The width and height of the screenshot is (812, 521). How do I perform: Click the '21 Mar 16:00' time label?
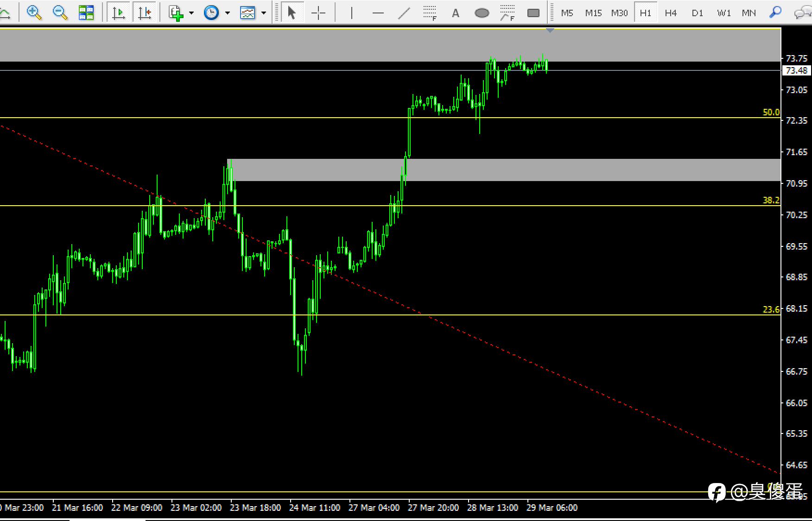pos(77,508)
